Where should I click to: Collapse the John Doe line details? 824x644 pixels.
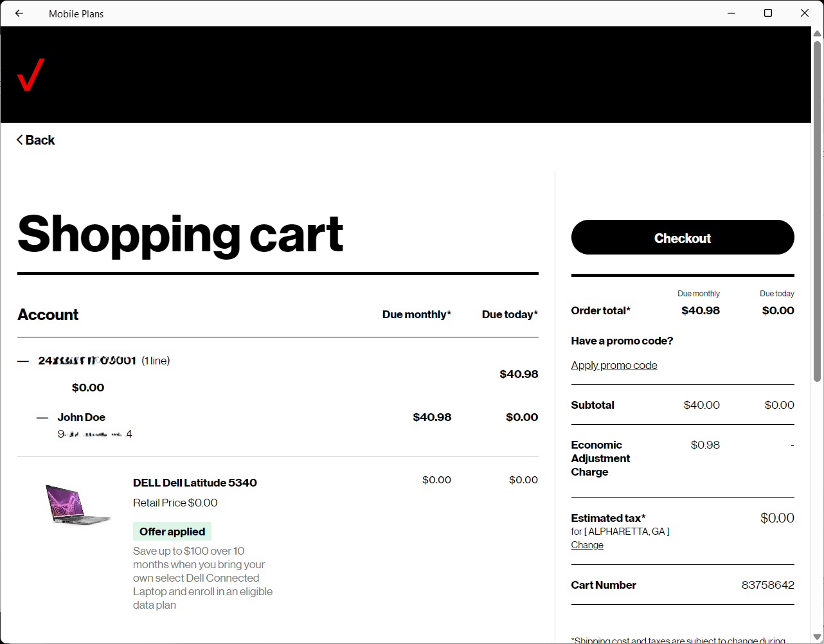point(42,418)
